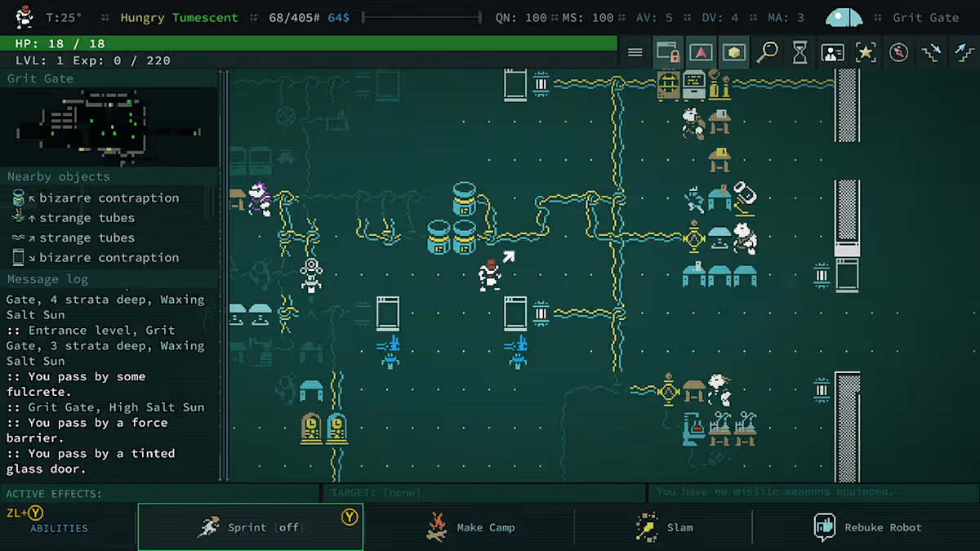Toggle the nearby objects cube button
The height and width of the screenshot is (551, 980).
[733, 53]
